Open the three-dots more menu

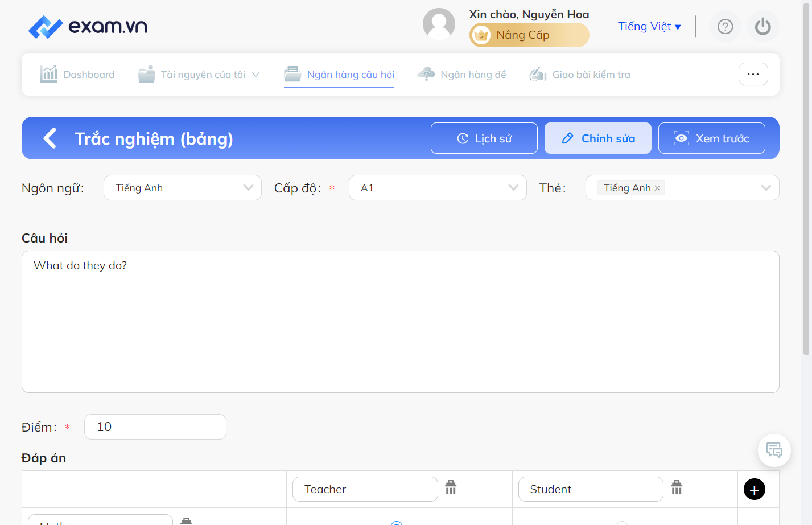[x=753, y=74]
